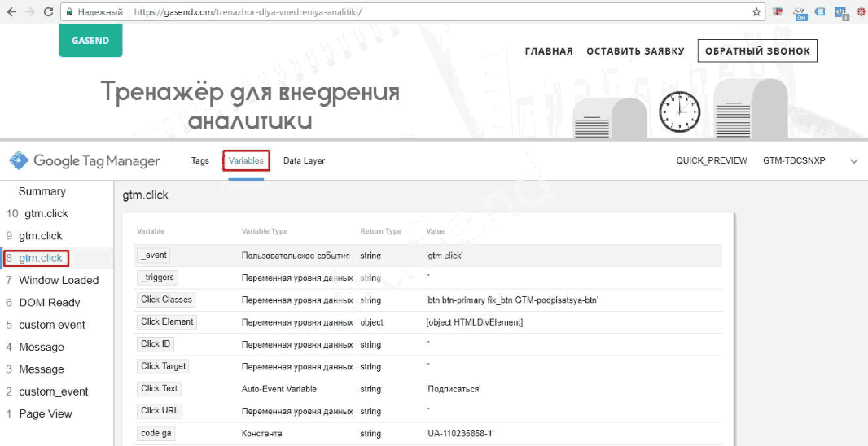Click the browser forward arrow

tap(30, 11)
